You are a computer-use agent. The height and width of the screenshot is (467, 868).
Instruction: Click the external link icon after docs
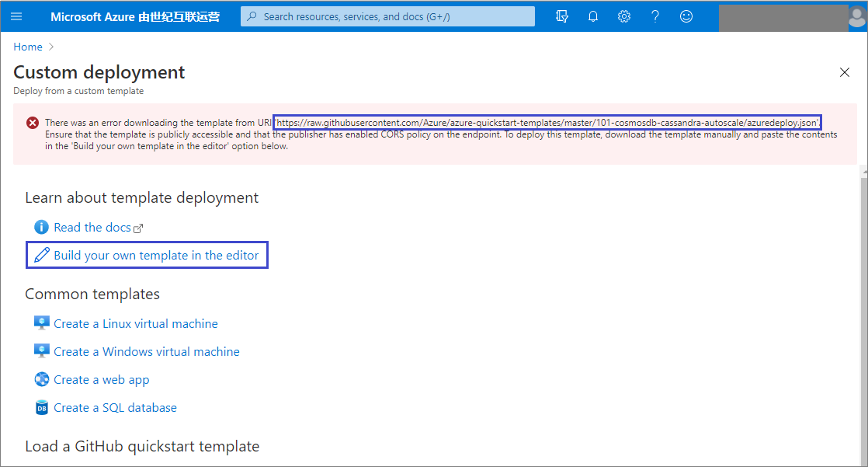coord(138,228)
